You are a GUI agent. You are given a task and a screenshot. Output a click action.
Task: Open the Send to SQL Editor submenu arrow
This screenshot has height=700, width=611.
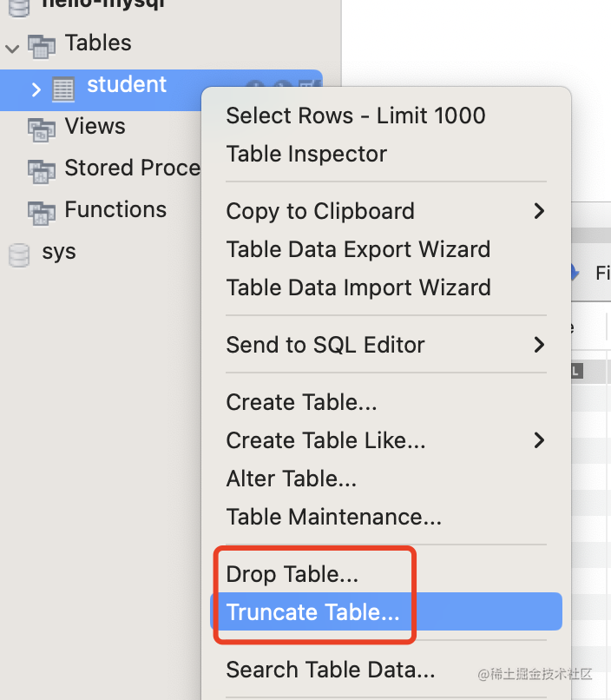pyautogui.click(x=539, y=345)
